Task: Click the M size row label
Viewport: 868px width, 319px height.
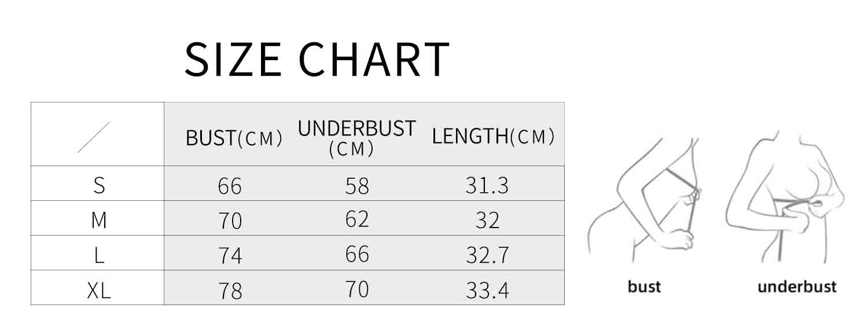Action: pyautogui.click(x=100, y=220)
